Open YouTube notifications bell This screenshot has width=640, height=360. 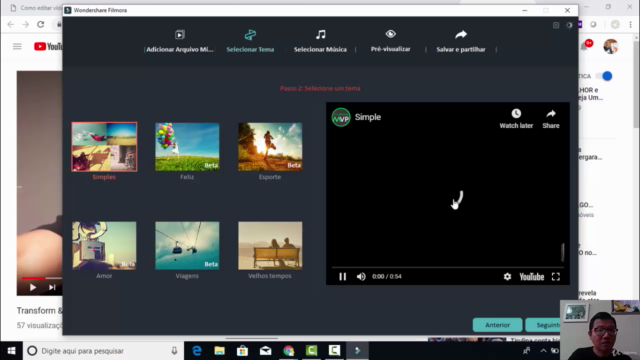[584, 47]
